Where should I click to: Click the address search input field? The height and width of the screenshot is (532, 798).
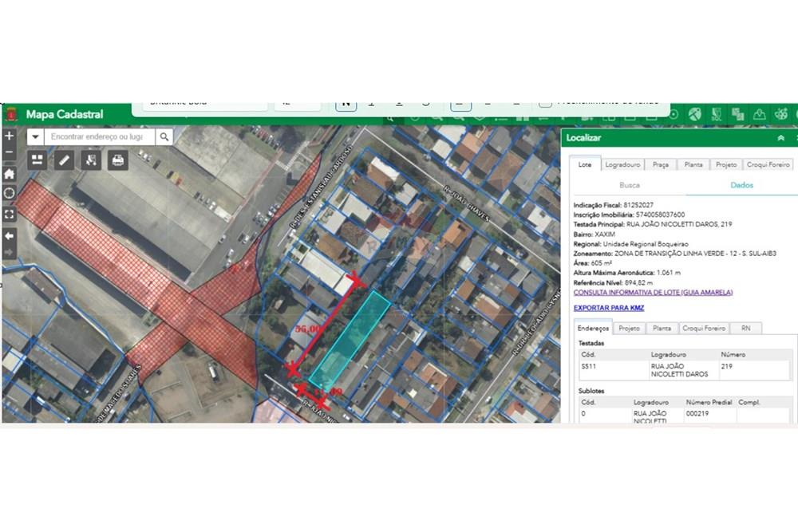pos(96,137)
